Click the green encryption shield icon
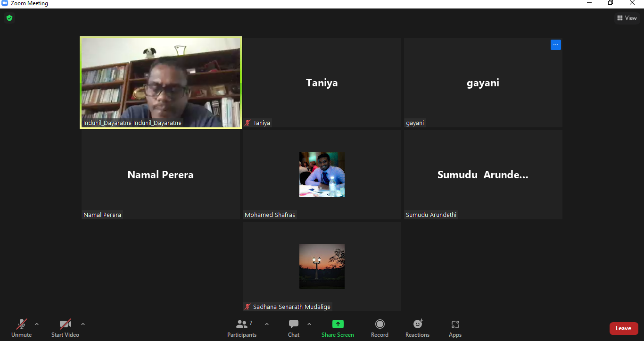The width and height of the screenshot is (644, 341). point(9,18)
